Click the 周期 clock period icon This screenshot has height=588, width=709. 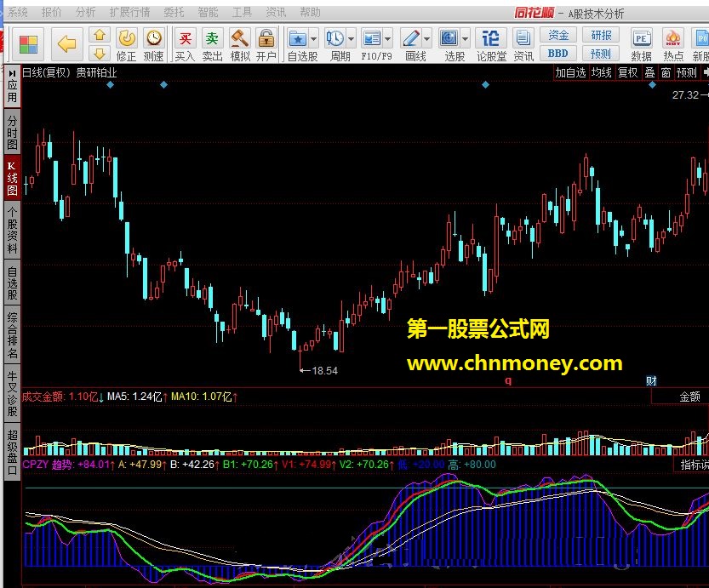pos(335,39)
